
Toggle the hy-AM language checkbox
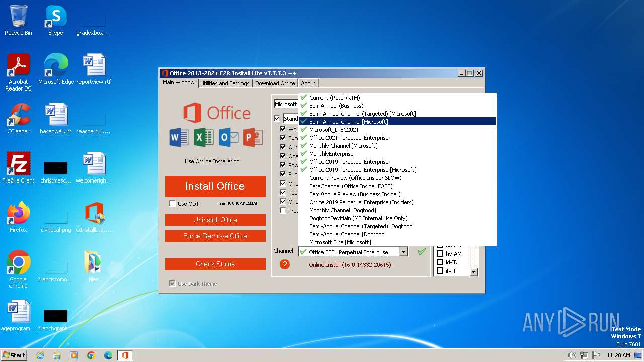(x=440, y=254)
